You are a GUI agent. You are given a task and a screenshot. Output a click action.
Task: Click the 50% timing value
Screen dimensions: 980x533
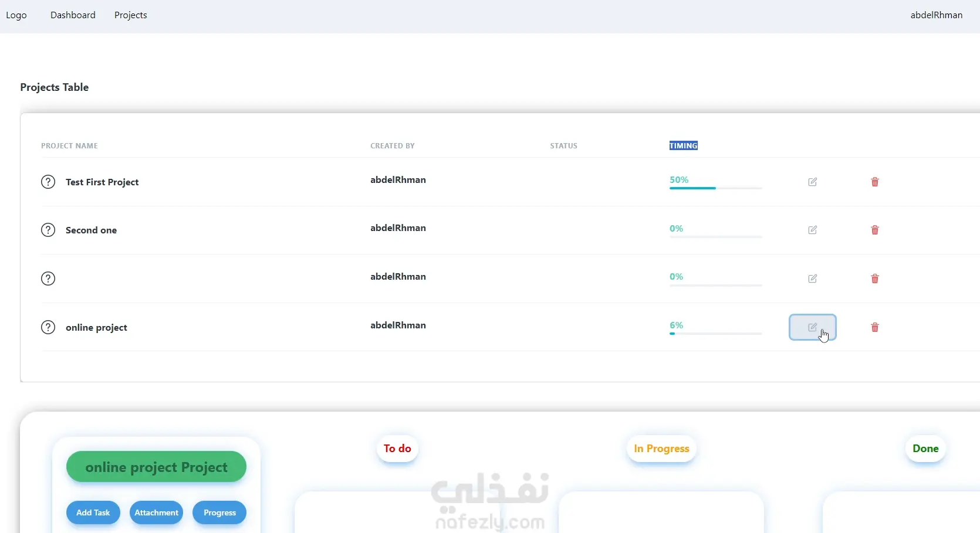pyautogui.click(x=679, y=180)
